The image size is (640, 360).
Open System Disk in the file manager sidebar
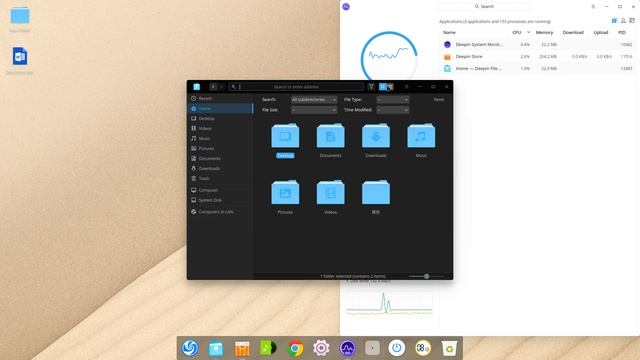(x=221, y=200)
